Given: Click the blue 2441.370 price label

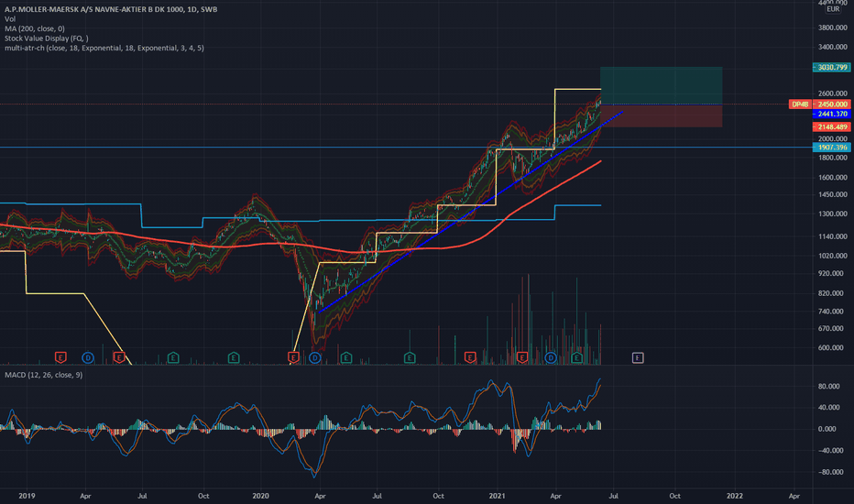Looking at the screenshot, I should point(831,114).
